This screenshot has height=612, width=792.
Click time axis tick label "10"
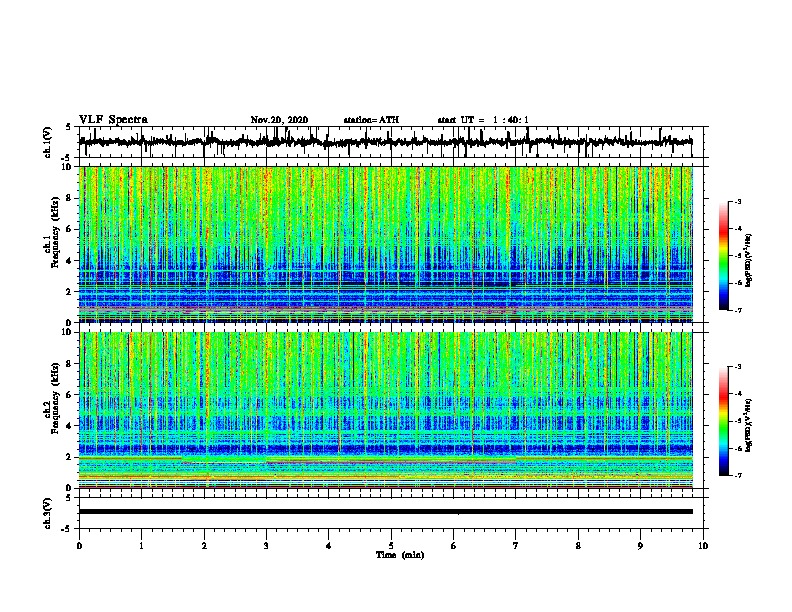coord(703,545)
